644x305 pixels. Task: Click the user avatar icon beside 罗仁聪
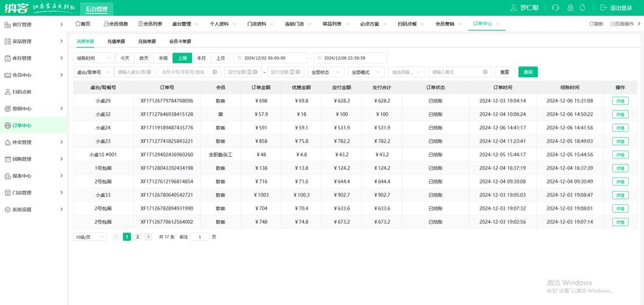[513, 8]
